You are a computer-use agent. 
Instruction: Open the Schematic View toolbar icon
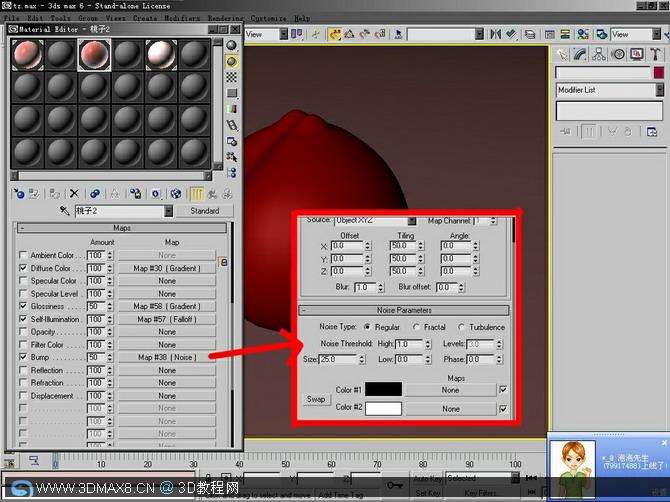pyautogui.click(x=565, y=34)
